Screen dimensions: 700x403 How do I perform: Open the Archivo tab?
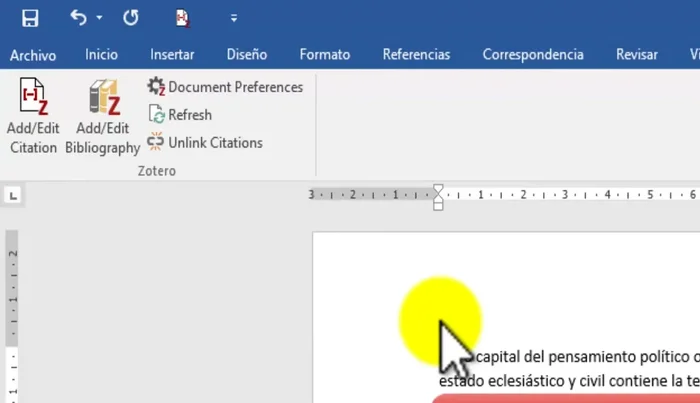[33, 55]
